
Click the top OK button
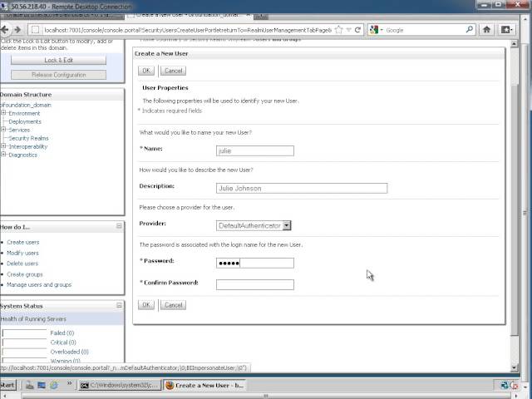point(146,71)
